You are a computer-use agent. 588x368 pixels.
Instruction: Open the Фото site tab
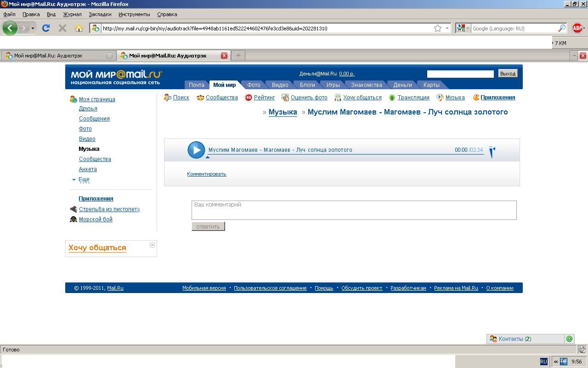tap(254, 85)
